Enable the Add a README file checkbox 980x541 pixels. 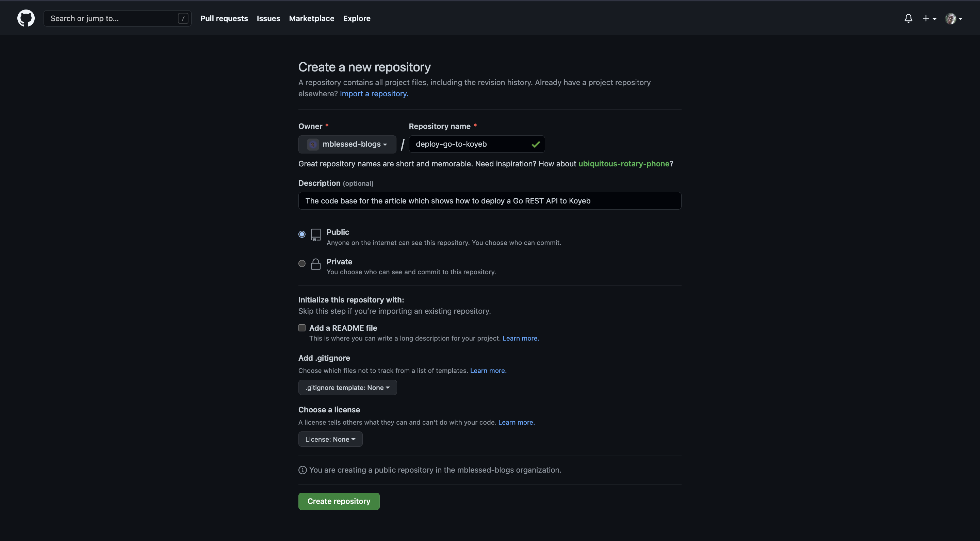[302, 328]
